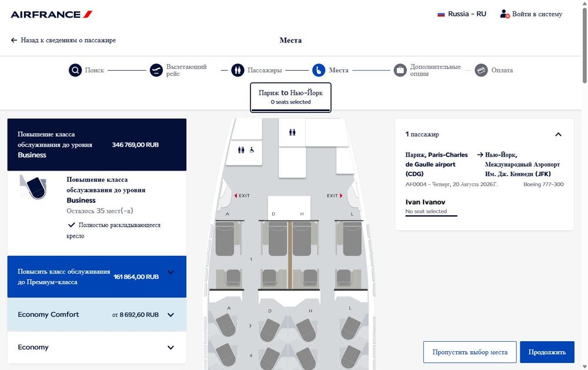Screen dimensions: 588x370
Task: Select business seat 1A
Action: 226,239
